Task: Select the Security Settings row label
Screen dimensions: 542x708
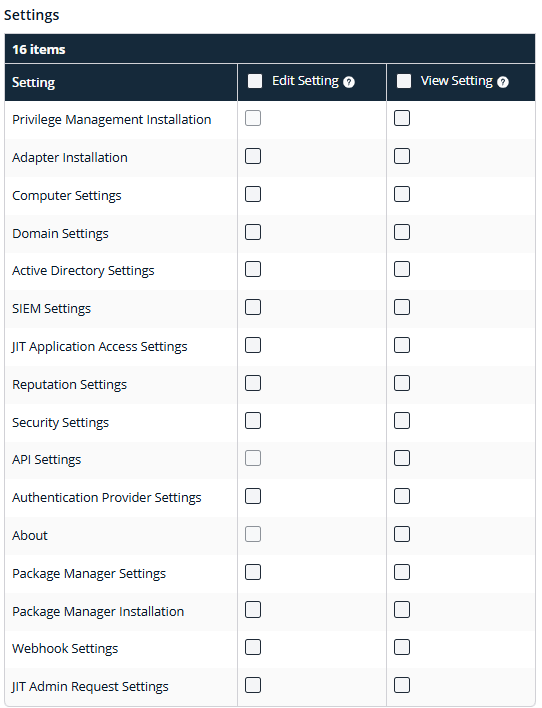Action: 61,422
